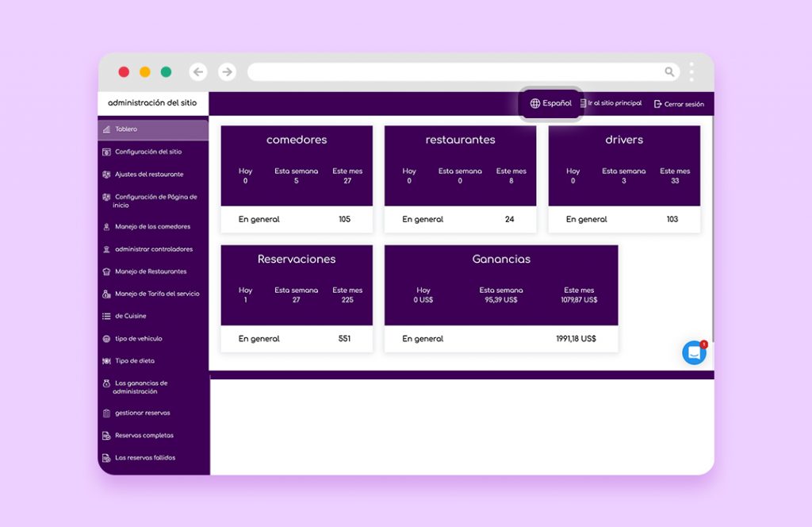This screenshot has height=527, width=812.
Task: Click the 551 overall reservations value
Action: click(x=344, y=338)
